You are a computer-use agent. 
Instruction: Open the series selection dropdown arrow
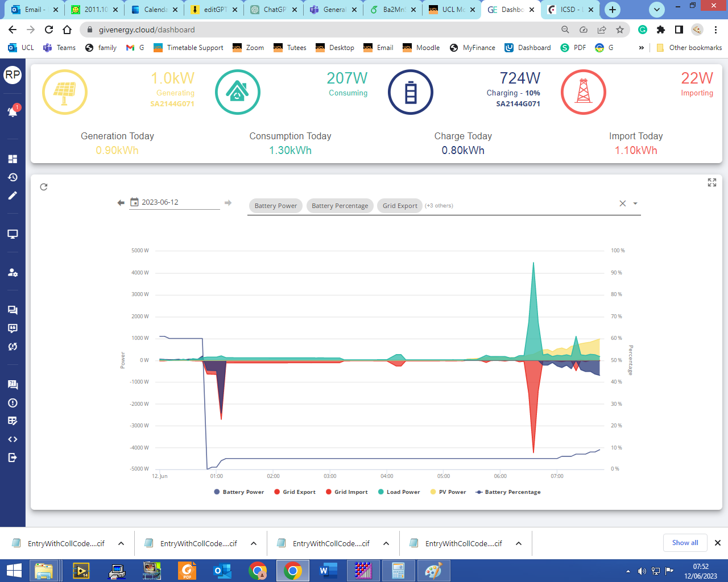(635, 203)
